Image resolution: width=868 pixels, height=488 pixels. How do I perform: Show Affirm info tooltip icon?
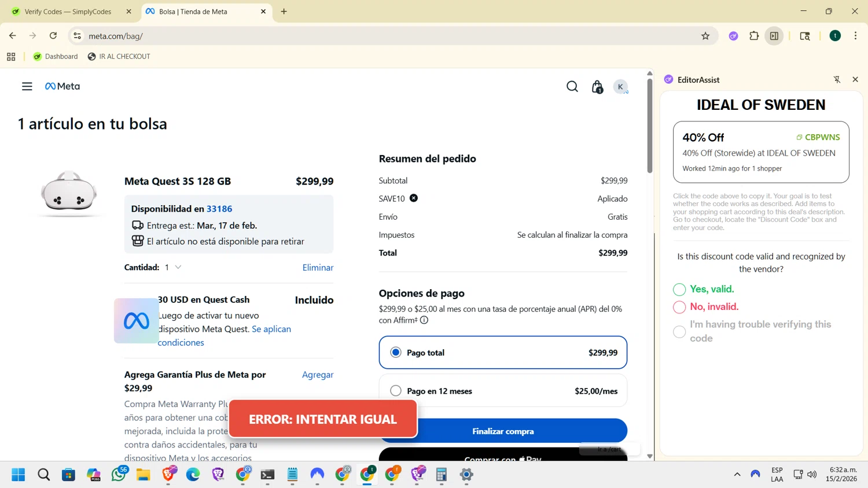(x=424, y=320)
